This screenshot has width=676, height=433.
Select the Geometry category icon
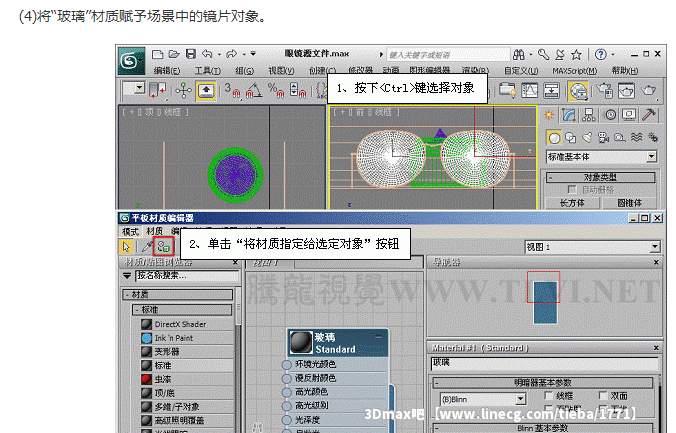tap(553, 136)
